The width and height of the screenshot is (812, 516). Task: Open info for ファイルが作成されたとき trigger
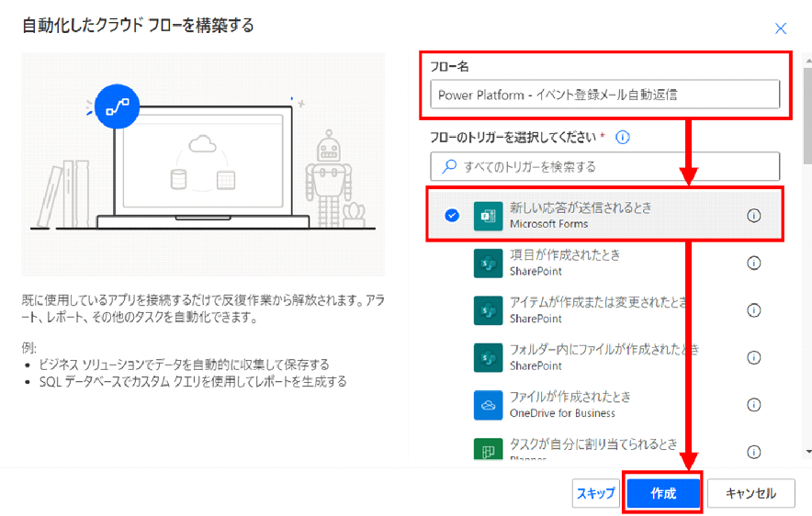pyautogui.click(x=753, y=405)
